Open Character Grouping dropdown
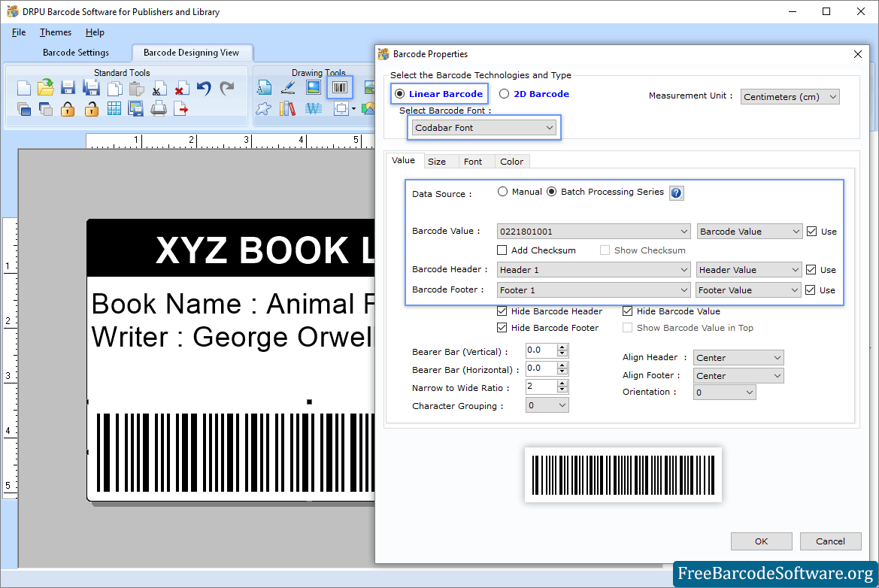The image size is (879, 588). pos(547,405)
